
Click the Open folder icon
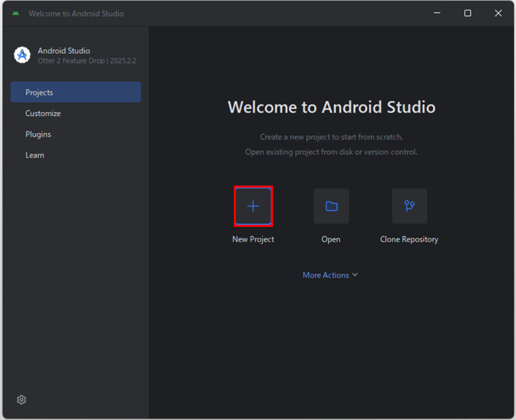point(331,206)
